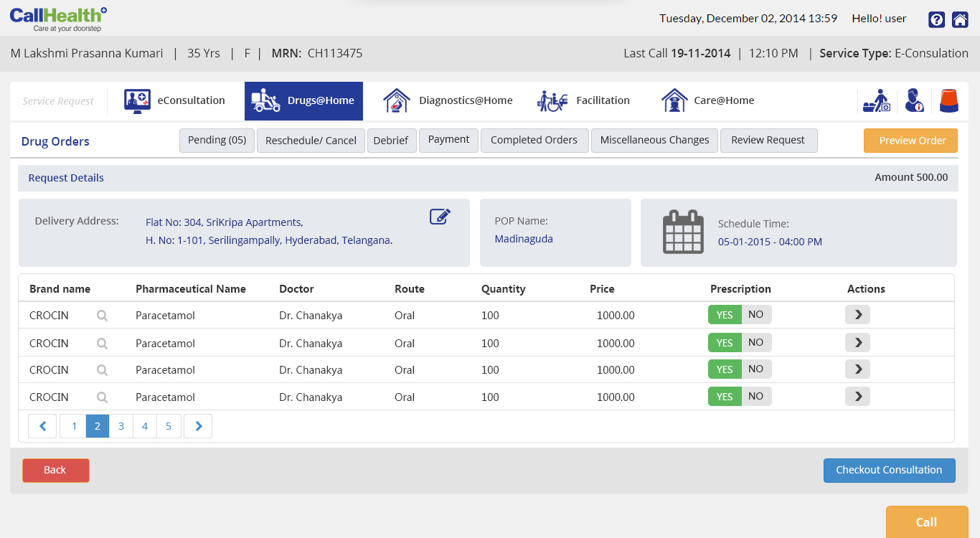Set first row prescription to NO
This screenshot has width=980, height=538.
click(x=756, y=315)
